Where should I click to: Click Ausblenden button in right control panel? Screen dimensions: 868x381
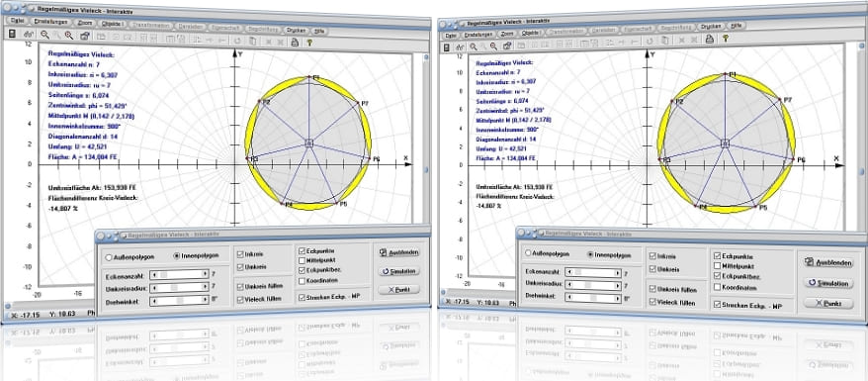tap(828, 263)
